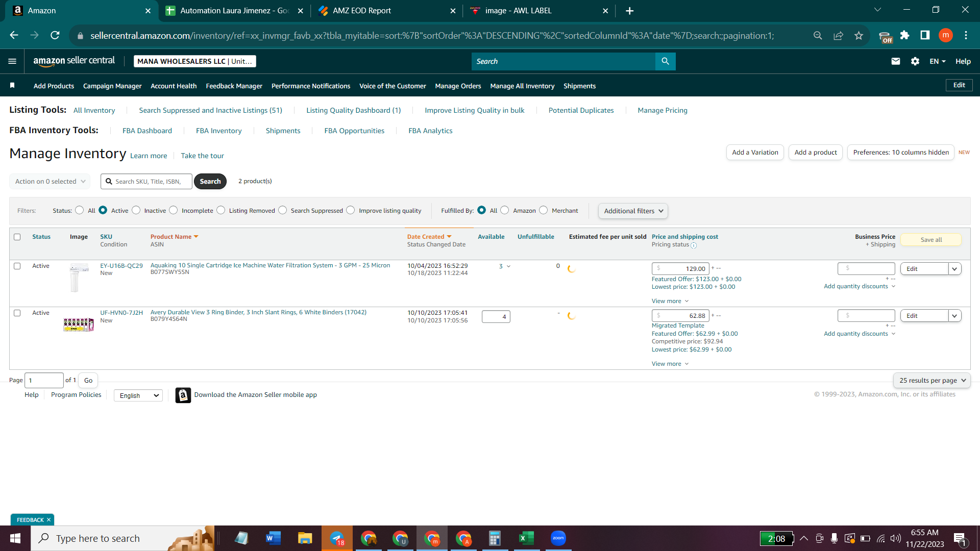Open Telegram from the taskbar
980x551 pixels.
click(337, 538)
